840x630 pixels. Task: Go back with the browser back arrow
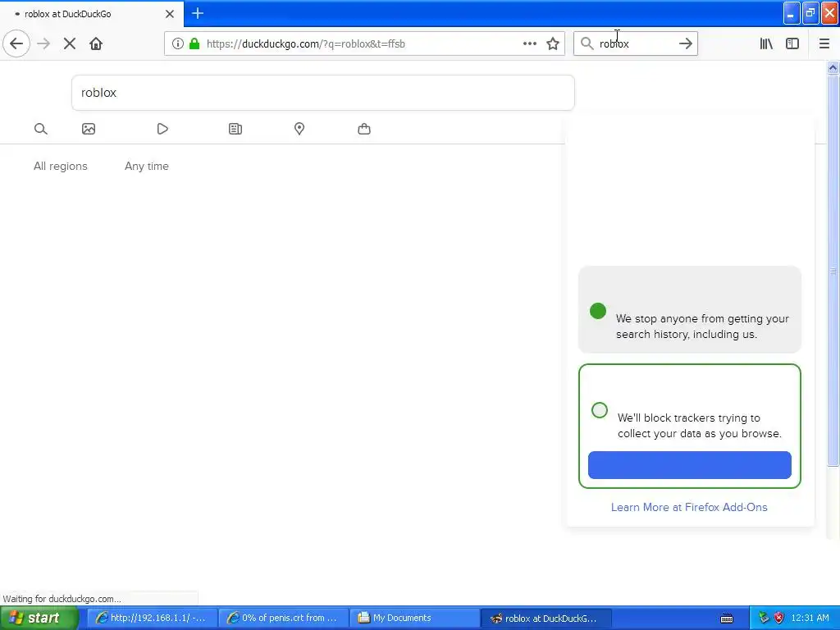(x=16, y=43)
